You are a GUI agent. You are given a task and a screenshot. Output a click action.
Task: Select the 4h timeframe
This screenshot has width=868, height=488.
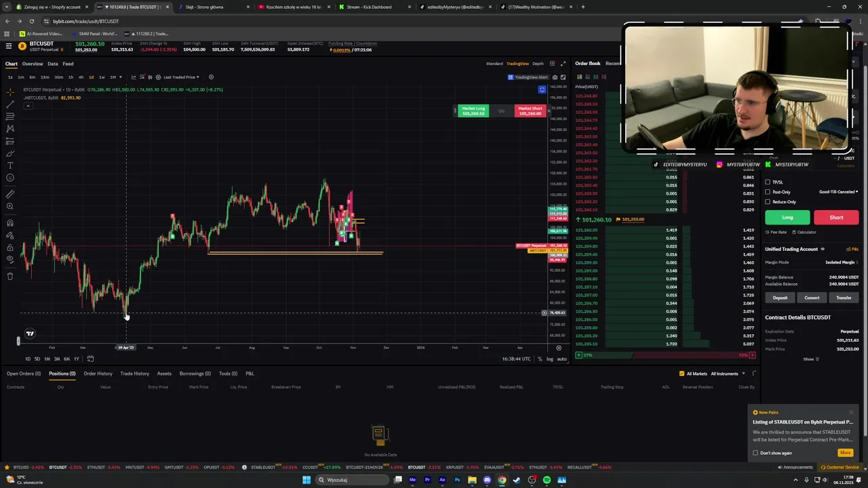coord(81,77)
